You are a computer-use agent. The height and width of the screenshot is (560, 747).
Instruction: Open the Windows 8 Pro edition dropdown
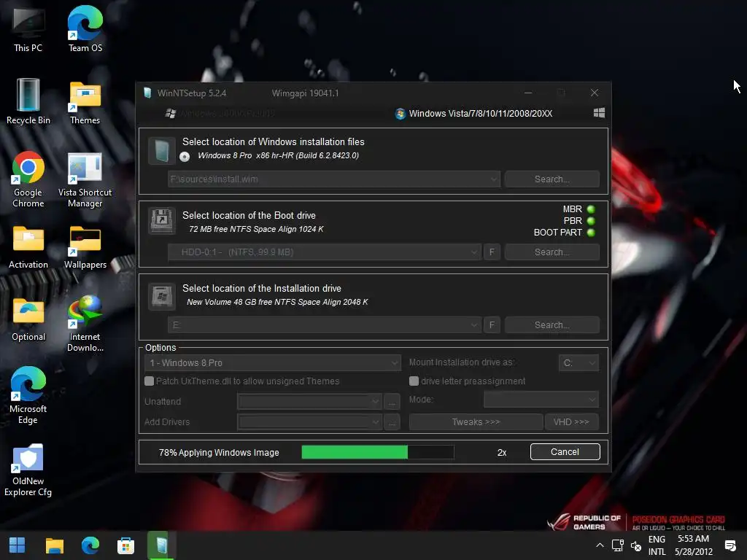[x=272, y=363]
